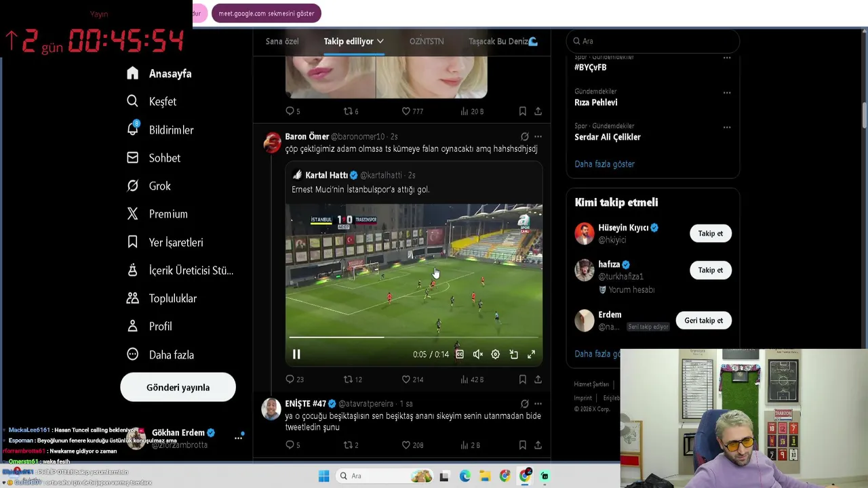View analytics 42 B on Baron Ömer post
868x488 pixels.
coord(472,380)
